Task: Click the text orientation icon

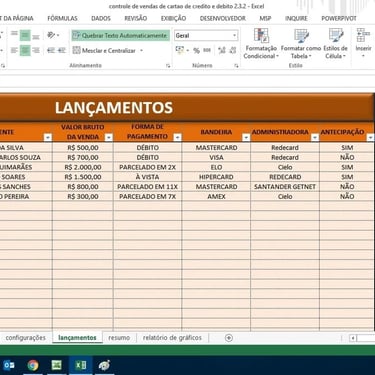Action: point(53,35)
